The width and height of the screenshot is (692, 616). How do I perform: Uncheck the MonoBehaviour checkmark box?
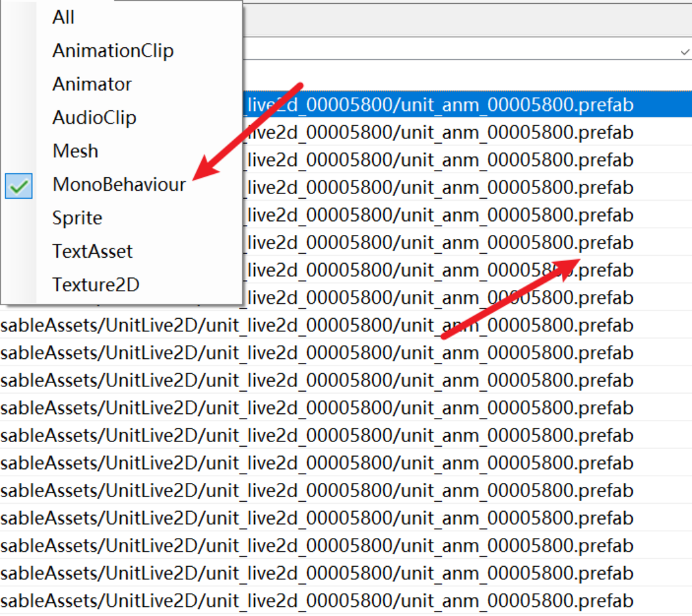pos(18,186)
